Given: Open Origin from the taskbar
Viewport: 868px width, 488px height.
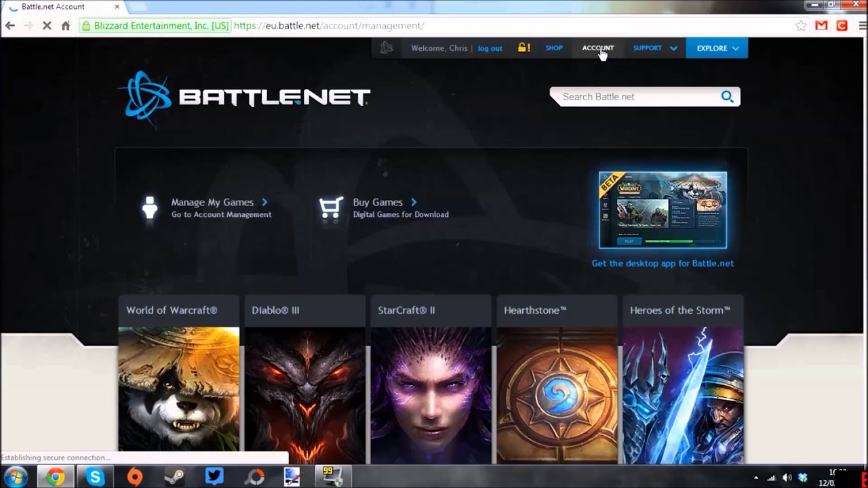Looking at the screenshot, I should coord(135,477).
